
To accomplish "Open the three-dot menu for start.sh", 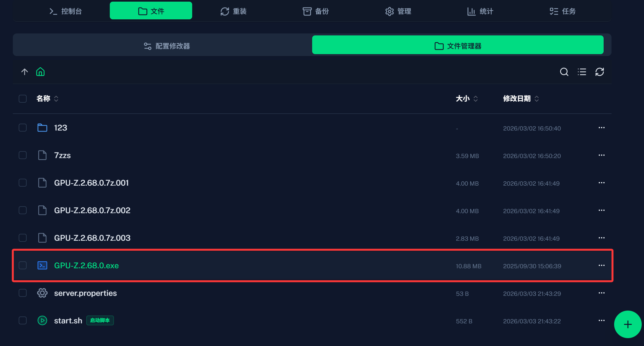I will point(601,320).
